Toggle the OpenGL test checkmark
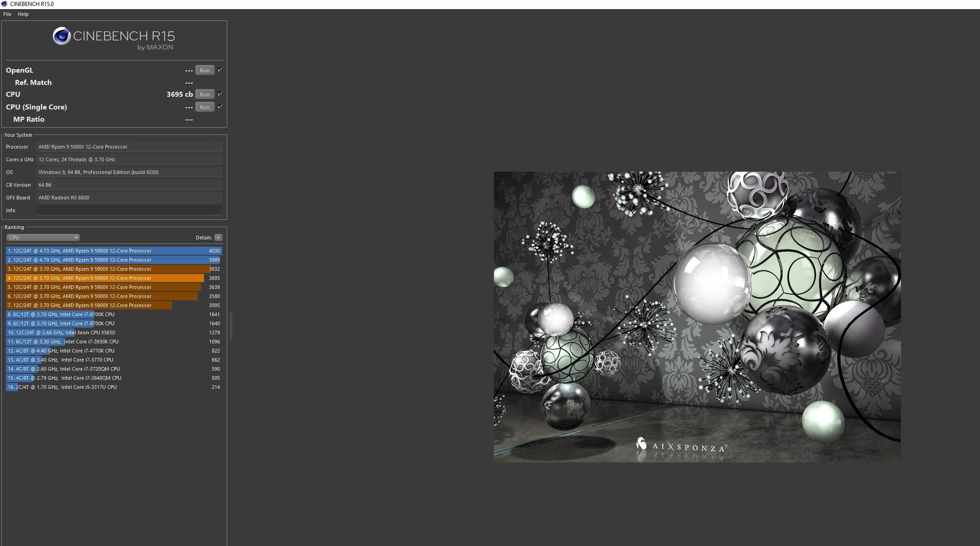The width and height of the screenshot is (980, 546). [220, 70]
